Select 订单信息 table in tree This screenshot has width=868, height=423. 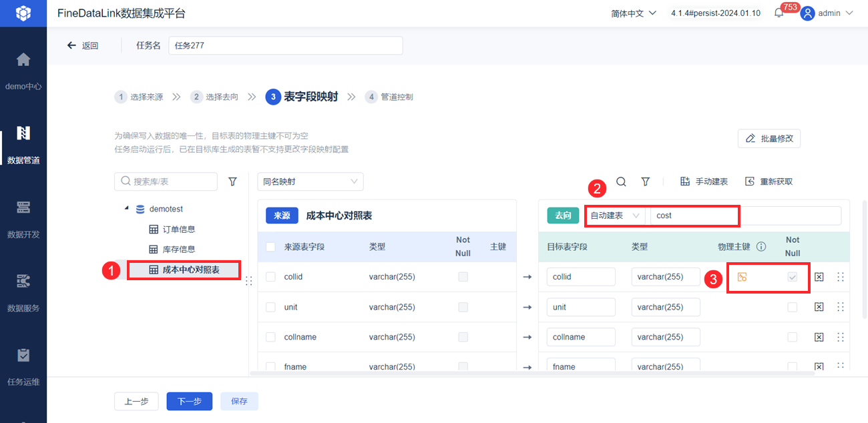coord(172,230)
